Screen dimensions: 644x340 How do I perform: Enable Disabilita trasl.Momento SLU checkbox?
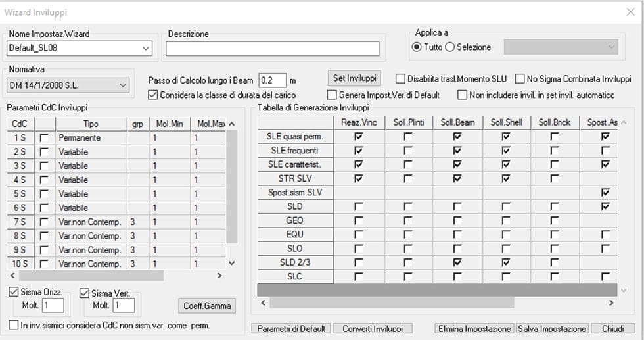pos(400,79)
